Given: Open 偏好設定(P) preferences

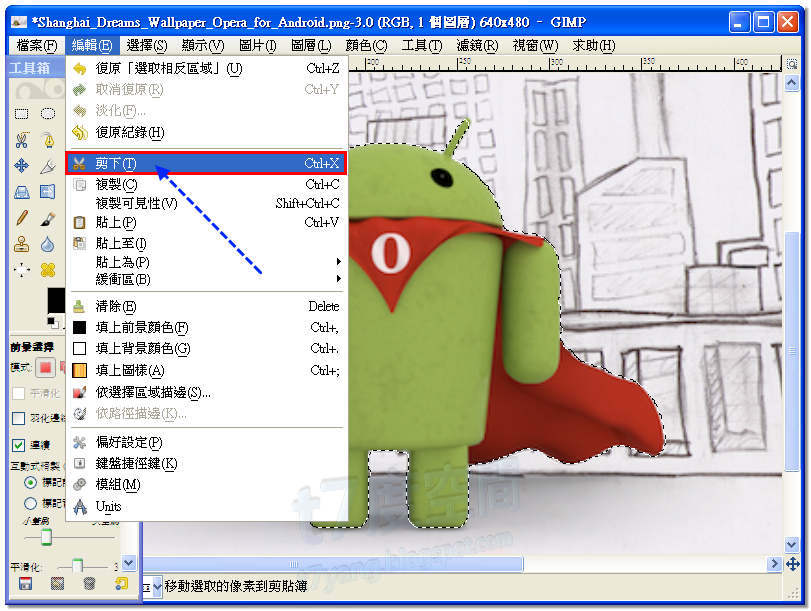Looking at the screenshot, I should (207, 442).
